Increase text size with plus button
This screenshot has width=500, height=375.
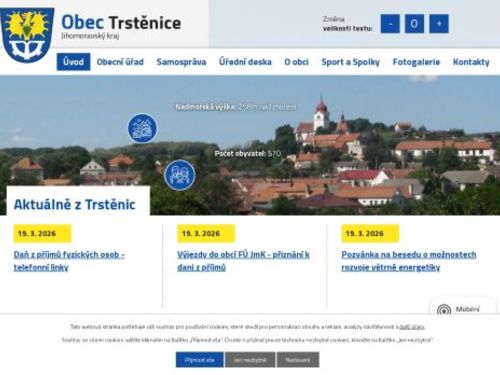coord(439,24)
